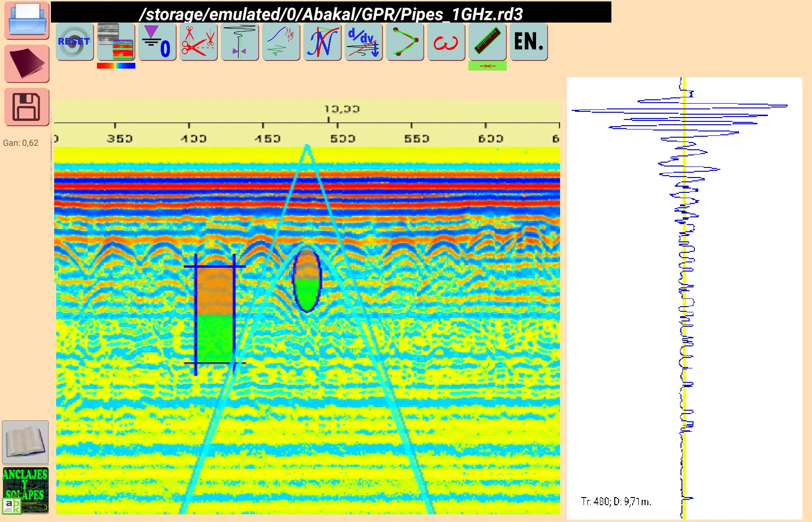The width and height of the screenshot is (812, 522).
Task: Apply the background removal filter tool
Action: 281,42
